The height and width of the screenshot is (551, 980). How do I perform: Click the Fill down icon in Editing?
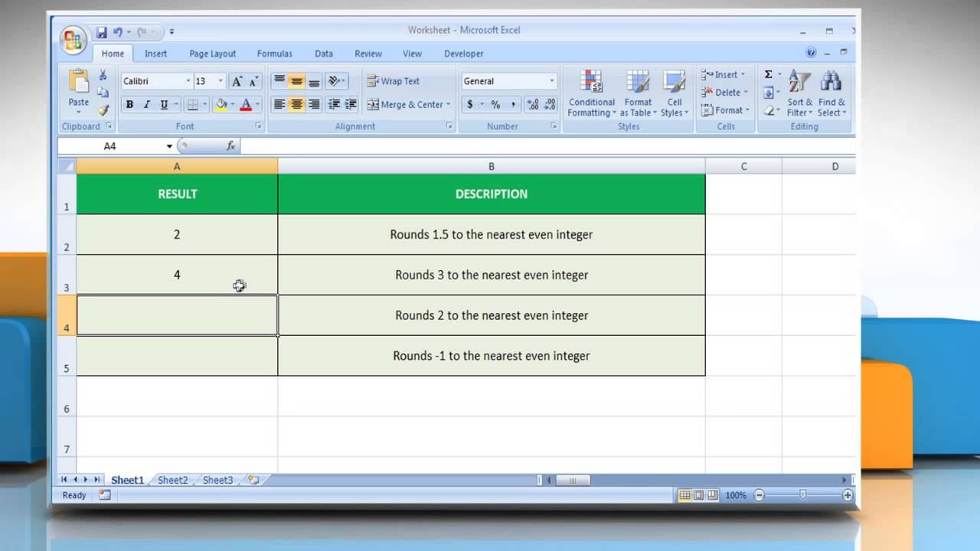(768, 93)
